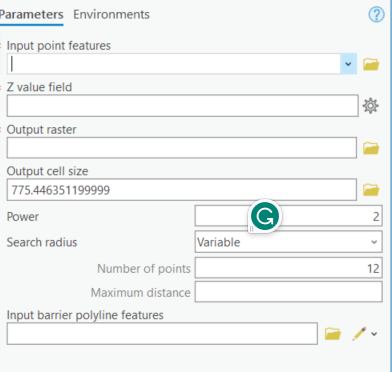Screen dimensions: 392x372
Task: Click the Grammarly floating icon
Action: pos(265,216)
